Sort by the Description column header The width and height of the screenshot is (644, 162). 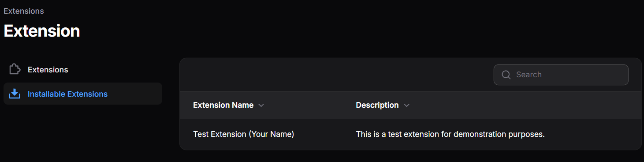[x=377, y=105]
